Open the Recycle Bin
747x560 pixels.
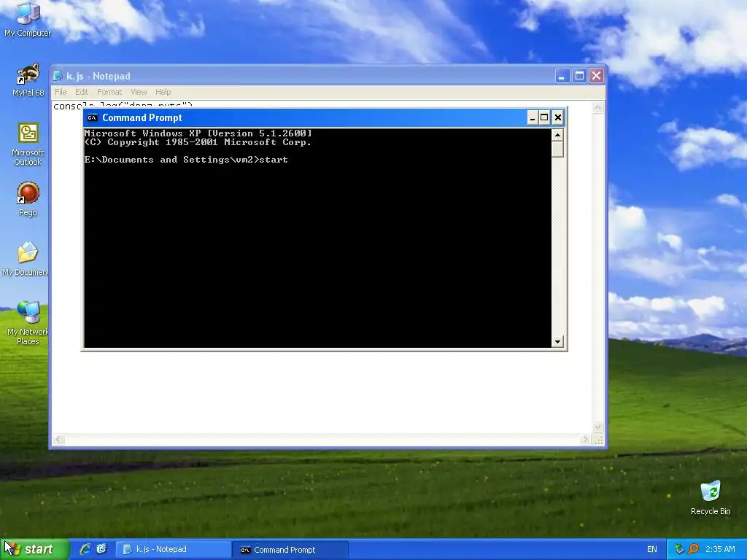coord(711,497)
